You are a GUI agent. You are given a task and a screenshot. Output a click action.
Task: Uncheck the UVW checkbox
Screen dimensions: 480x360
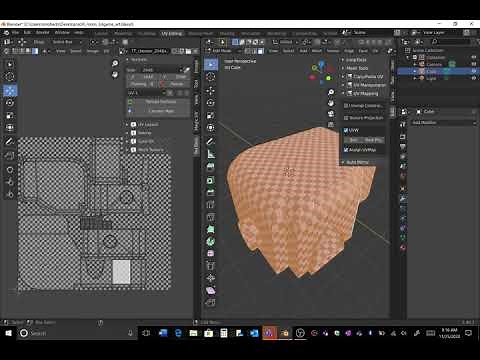pyautogui.click(x=346, y=130)
